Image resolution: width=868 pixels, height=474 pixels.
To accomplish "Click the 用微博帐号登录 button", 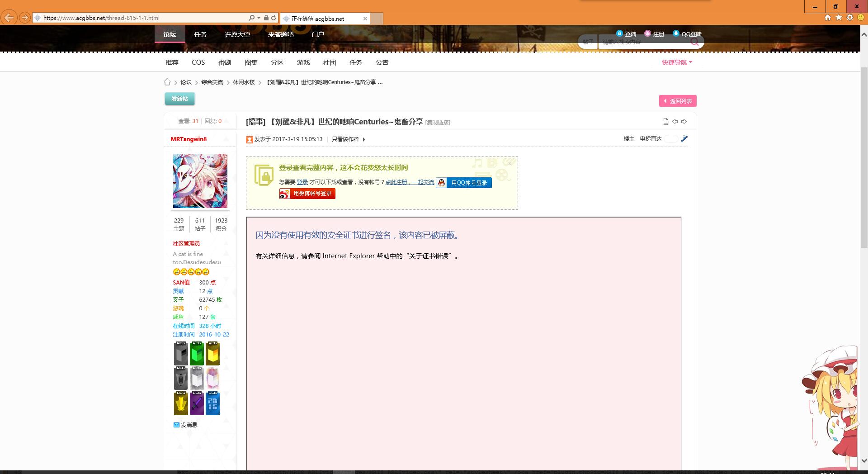I will click(x=307, y=194).
